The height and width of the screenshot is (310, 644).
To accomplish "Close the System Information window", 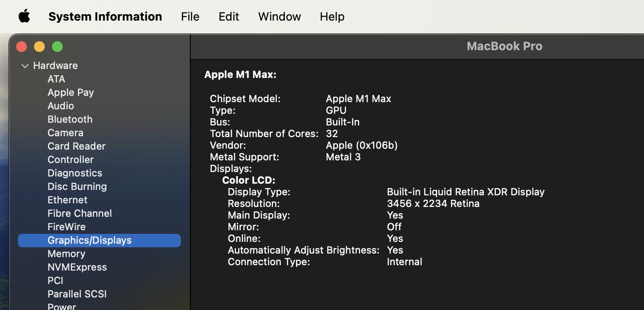I will [x=21, y=47].
